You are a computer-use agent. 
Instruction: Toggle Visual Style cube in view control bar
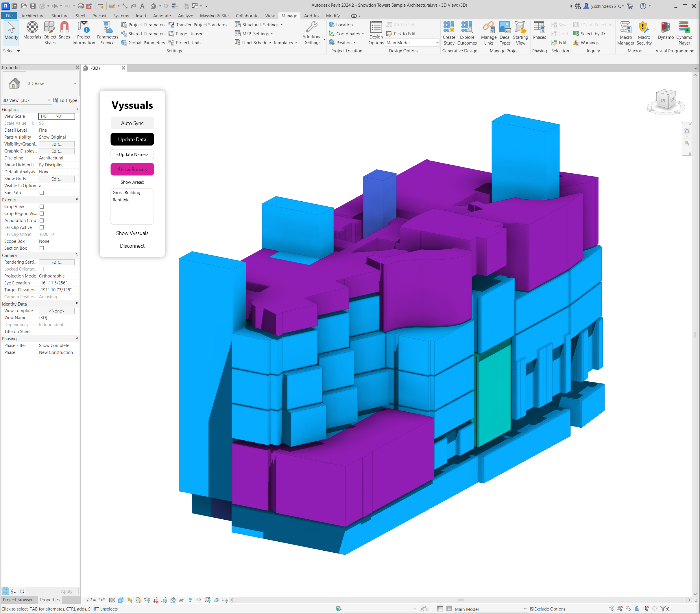point(121,600)
